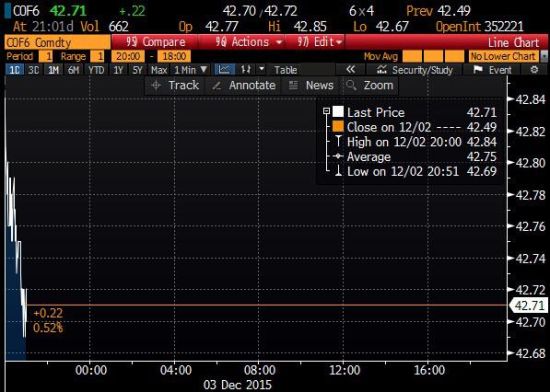The height and width of the screenshot is (392, 550).
Task: Open Security/Study chart icon button
Action: tap(415, 70)
